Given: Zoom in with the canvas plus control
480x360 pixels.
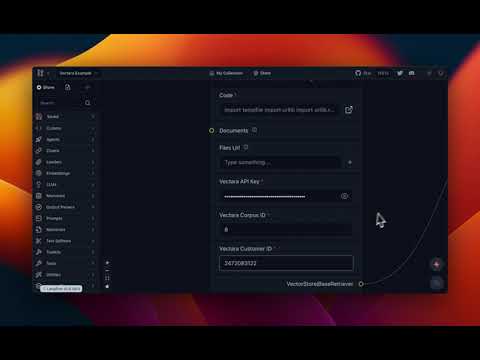Looking at the screenshot, I should coord(107,263).
